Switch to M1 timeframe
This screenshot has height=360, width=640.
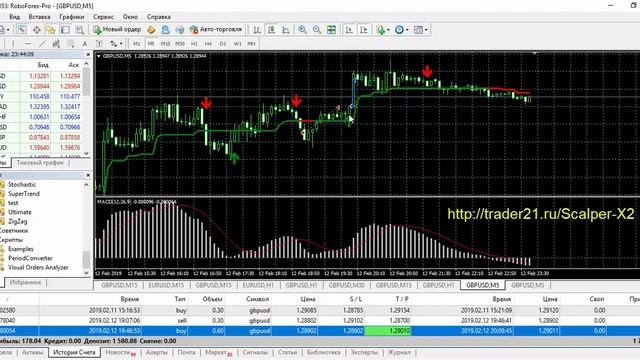click(x=137, y=43)
